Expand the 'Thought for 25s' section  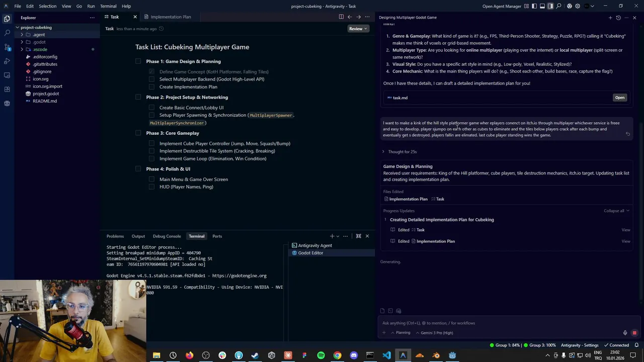pyautogui.click(x=400, y=151)
